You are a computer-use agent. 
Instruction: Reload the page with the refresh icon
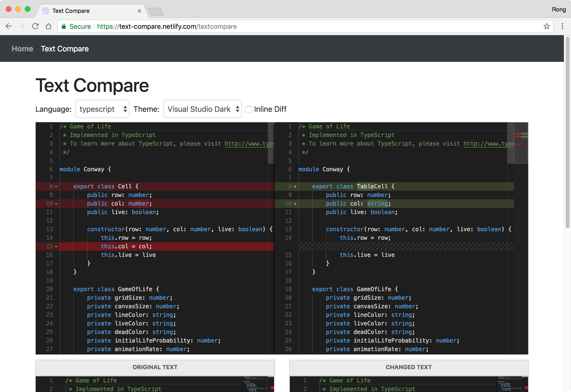tap(35, 26)
